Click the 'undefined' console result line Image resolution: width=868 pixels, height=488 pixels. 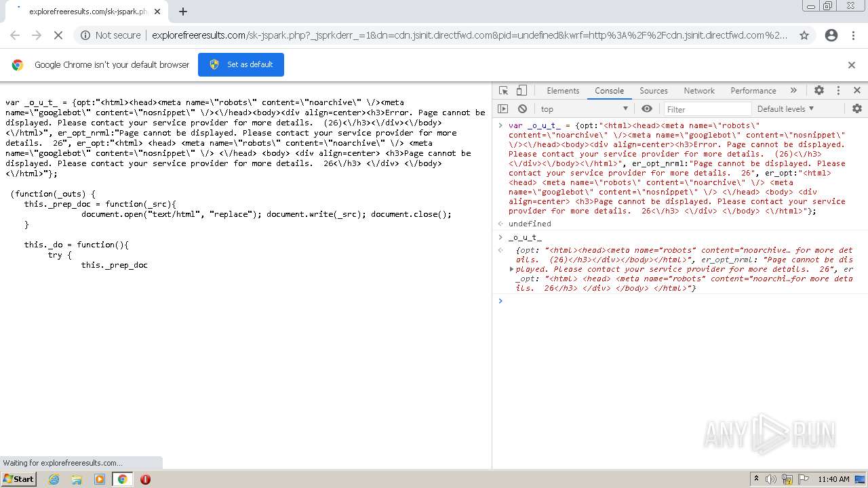tap(530, 224)
